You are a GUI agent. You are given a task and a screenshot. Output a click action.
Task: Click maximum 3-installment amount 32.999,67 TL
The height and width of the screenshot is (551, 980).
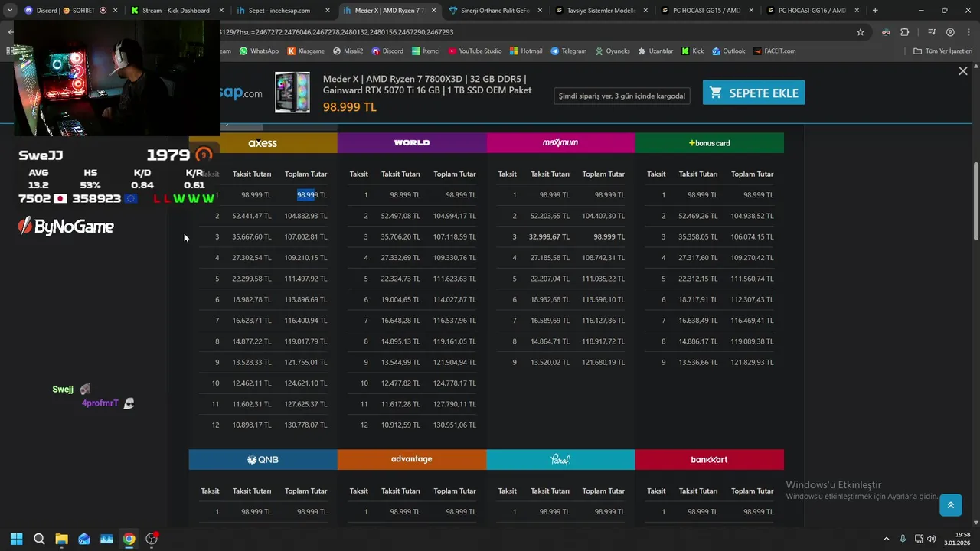pyautogui.click(x=549, y=237)
